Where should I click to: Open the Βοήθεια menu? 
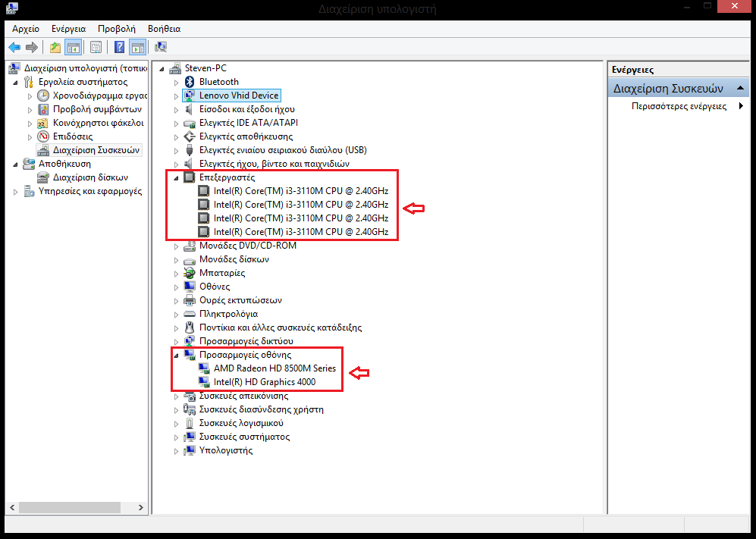coord(164,29)
